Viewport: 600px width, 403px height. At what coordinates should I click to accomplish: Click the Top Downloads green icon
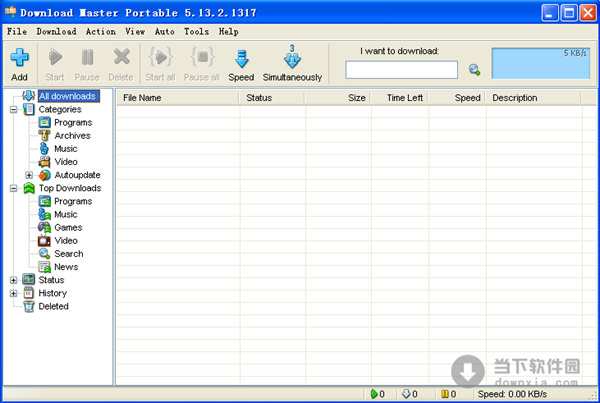[29, 188]
